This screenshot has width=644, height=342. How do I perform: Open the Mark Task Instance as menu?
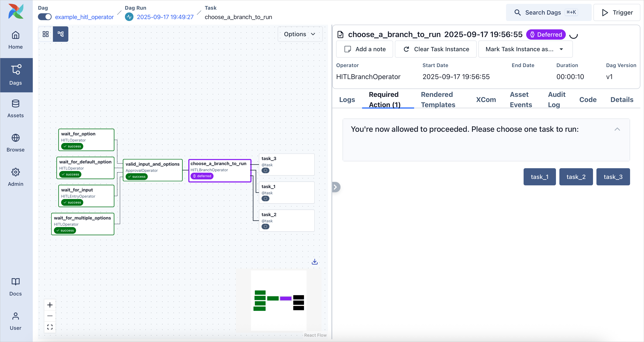525,49
